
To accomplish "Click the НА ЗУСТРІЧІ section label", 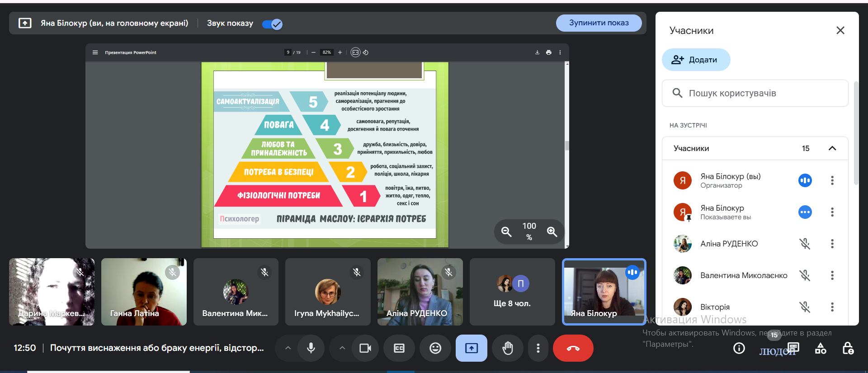I will 688,125.
